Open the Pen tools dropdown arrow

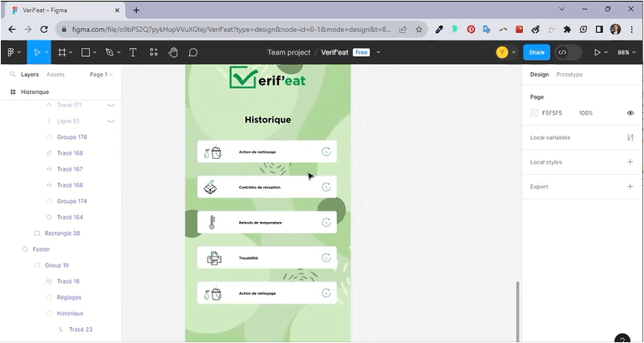click(x=119, y=53)
